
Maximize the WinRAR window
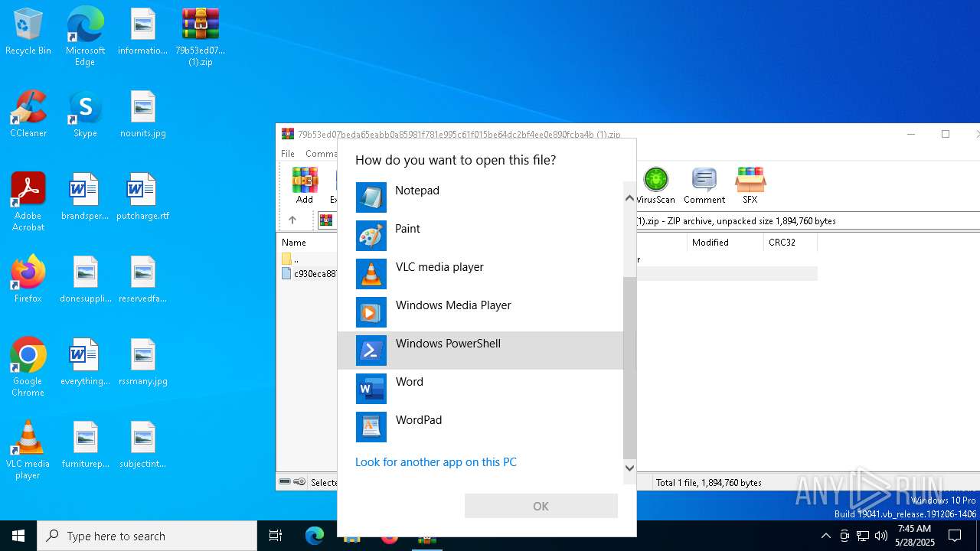[x=946, y=134]
